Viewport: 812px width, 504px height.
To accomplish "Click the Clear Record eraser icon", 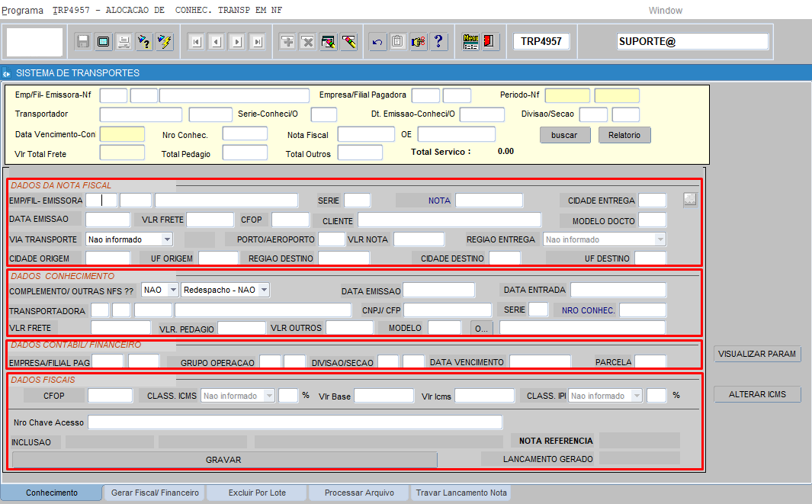I will (349, 41).
